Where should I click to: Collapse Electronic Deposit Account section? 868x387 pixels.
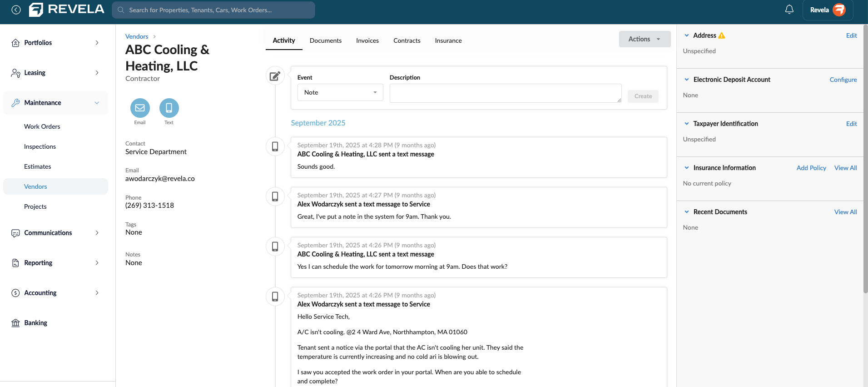coord(687,80)
